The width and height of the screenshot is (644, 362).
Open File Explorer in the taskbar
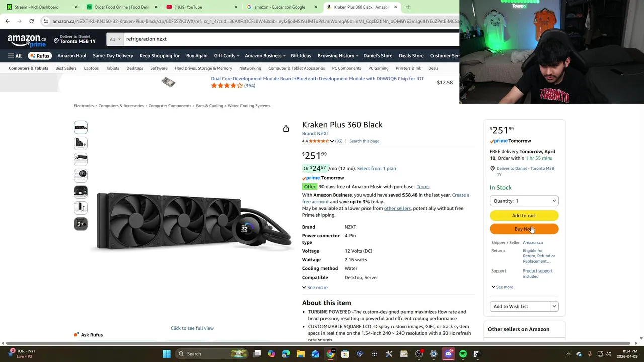pos(301,354)
